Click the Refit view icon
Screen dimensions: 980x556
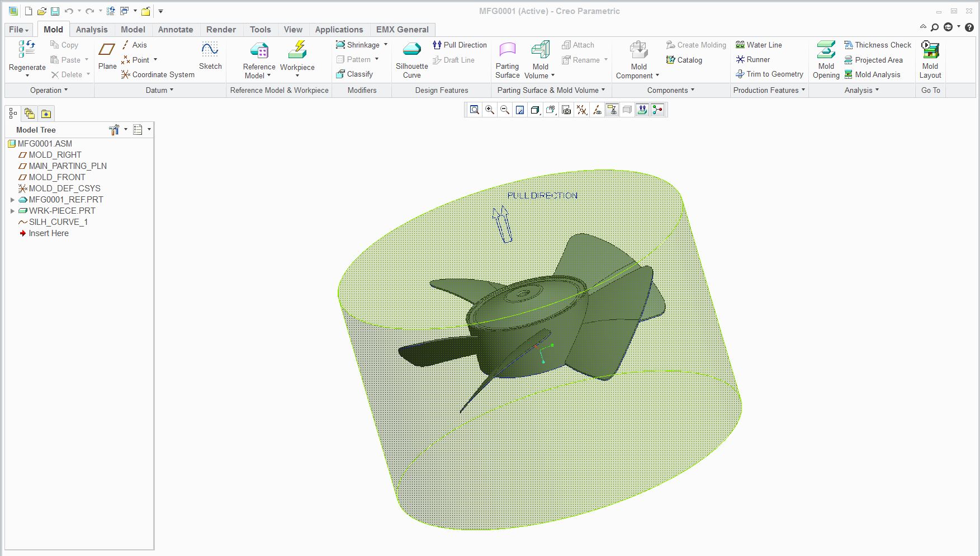474,110
